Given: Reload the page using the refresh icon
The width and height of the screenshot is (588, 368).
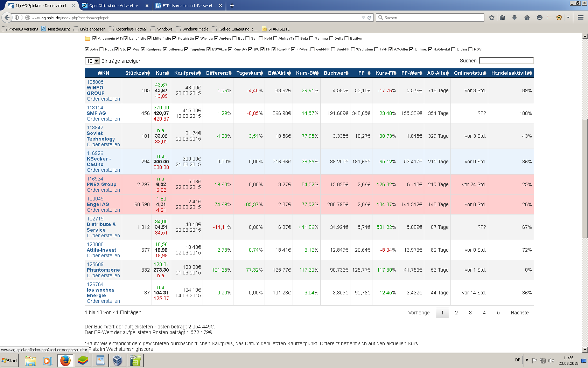Looking at the screenshot, I should tap(369, 18).
